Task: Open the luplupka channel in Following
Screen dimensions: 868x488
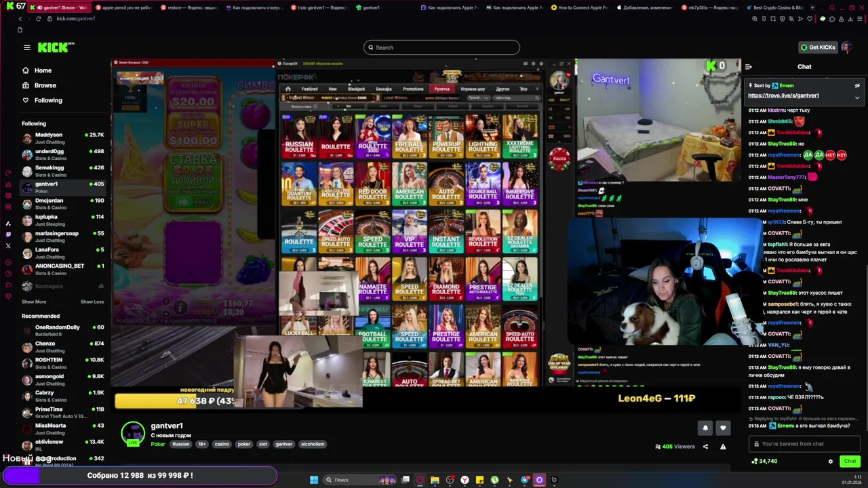Action: pyautogui.click(x=62, y=220)
